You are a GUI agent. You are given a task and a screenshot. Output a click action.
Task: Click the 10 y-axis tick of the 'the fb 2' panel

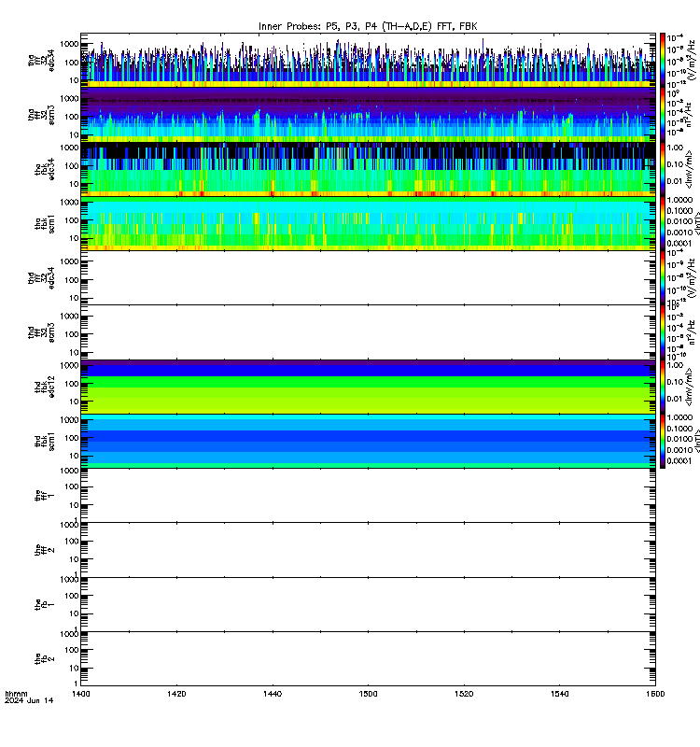pos(74,669)
